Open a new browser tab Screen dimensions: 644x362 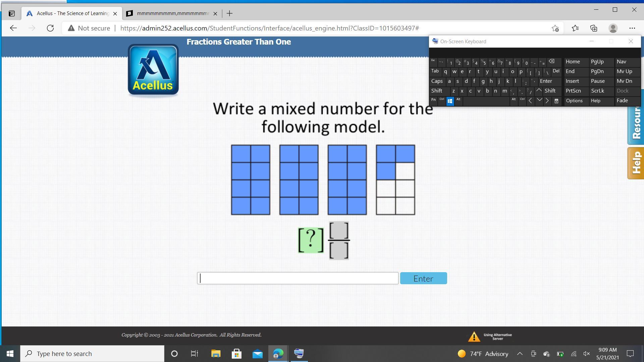229,13
